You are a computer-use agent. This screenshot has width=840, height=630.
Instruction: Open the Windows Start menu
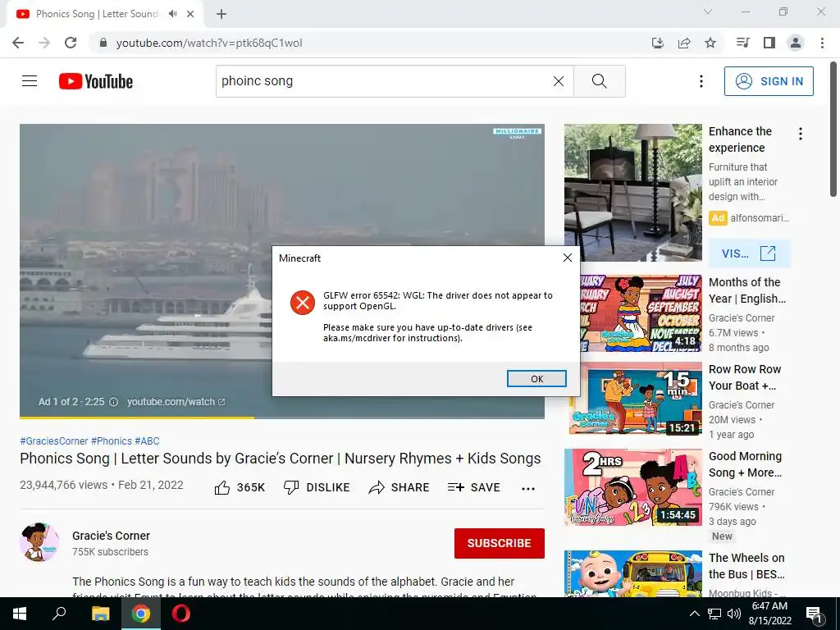pos(20,614)
